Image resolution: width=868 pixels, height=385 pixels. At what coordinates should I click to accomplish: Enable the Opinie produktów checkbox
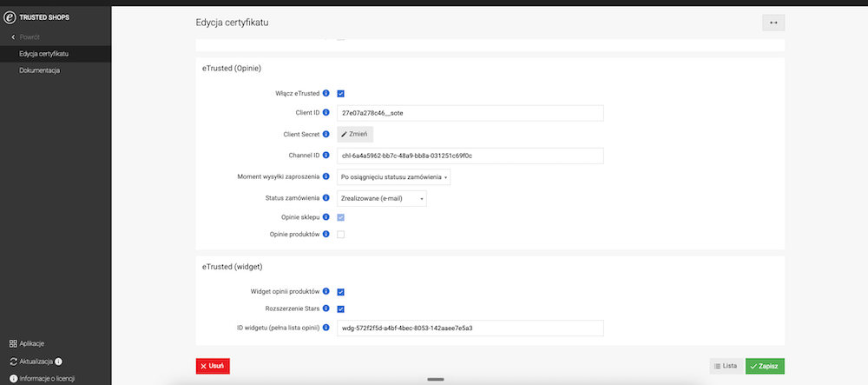[x=341, y=235]
